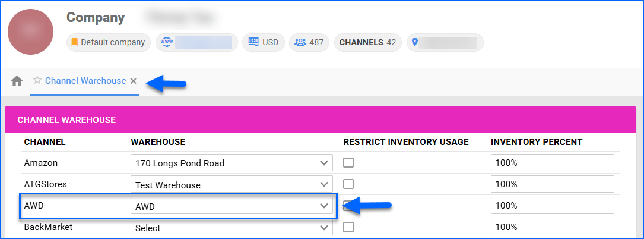Open the CHANNELS 42 chip

pyautogui.click(x=367, y=43)
